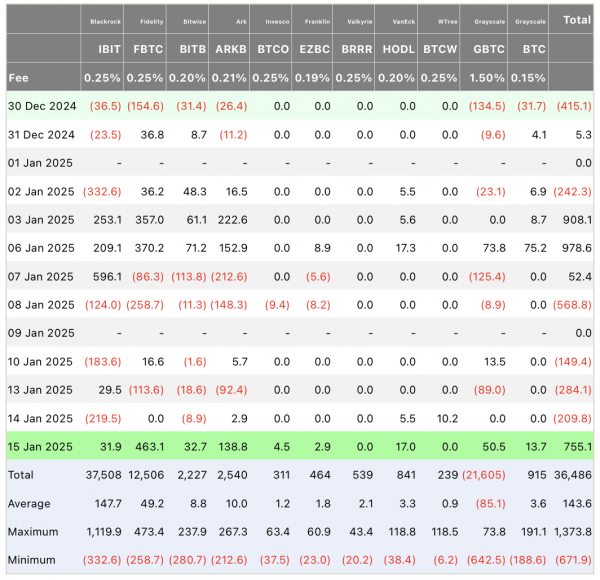Click the FBTC column header
Viewport: 600px width, 580px height.
pos(148,49)
